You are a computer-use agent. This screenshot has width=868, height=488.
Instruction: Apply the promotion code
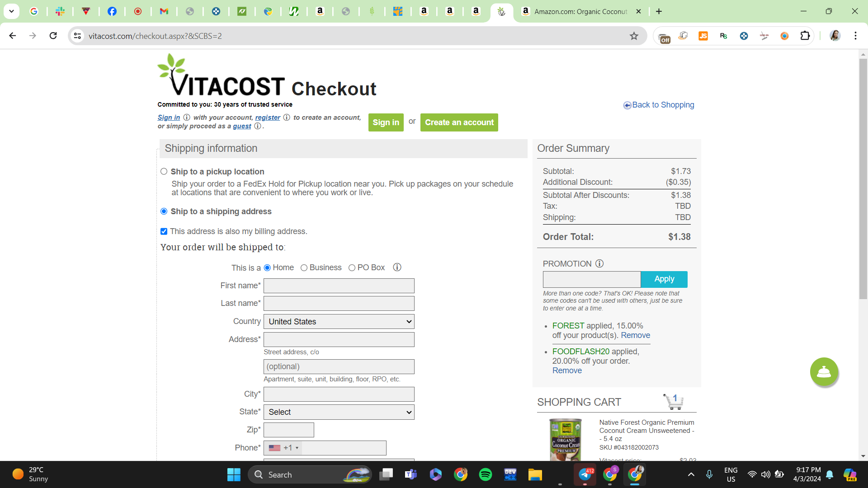pyautogui.click(x=664, y=279)
